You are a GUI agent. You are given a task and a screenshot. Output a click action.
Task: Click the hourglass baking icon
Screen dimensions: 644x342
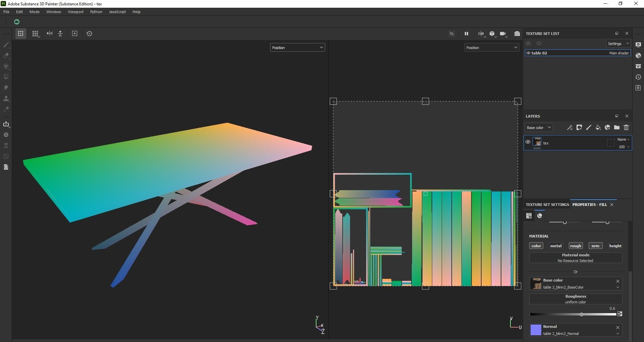(x=6, y=145)
